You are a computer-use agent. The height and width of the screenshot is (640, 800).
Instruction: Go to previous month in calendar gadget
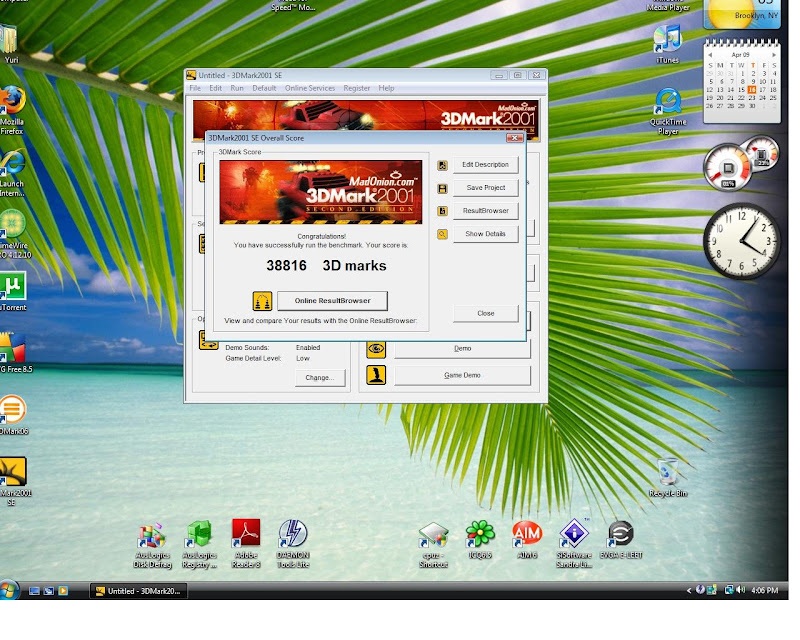pyautogui.click(x=710, y=55)
